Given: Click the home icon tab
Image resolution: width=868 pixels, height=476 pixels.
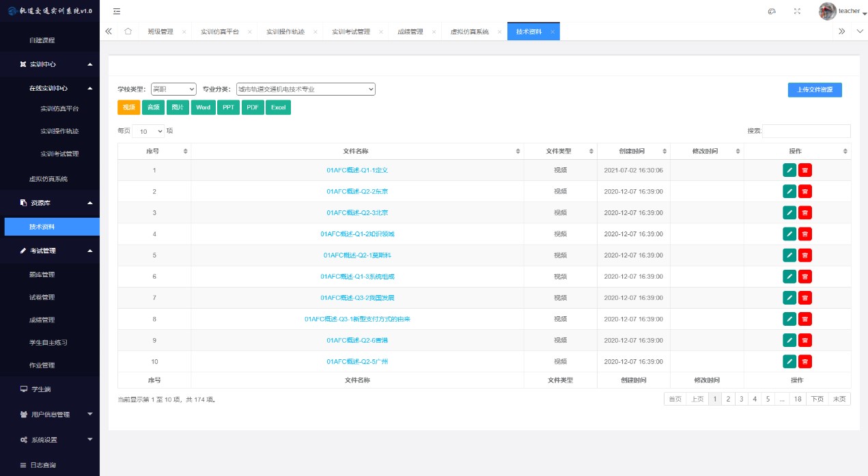Looking at the screenshot, I should pyautogui.click(x=128, y=31).
